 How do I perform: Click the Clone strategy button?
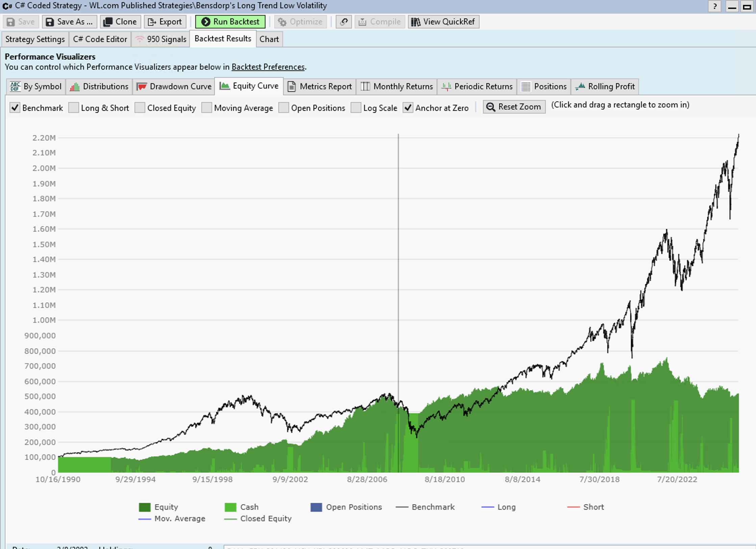click(x=120, y=22)
